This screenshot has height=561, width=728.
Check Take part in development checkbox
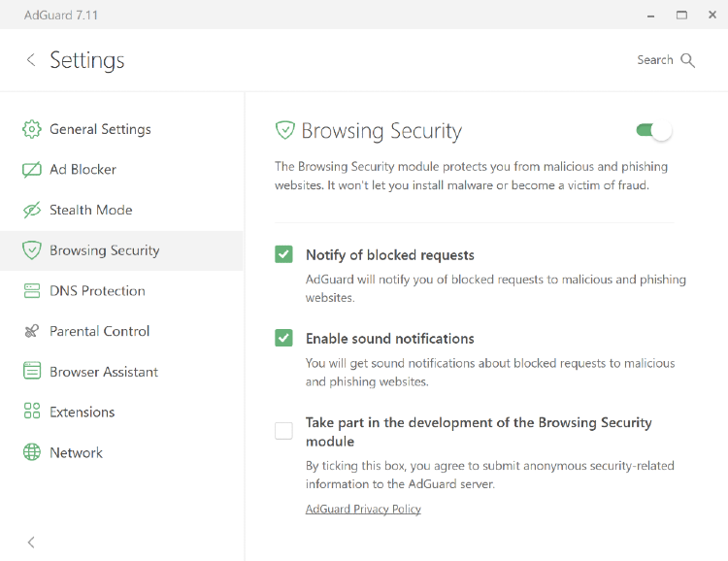(283, 431)
